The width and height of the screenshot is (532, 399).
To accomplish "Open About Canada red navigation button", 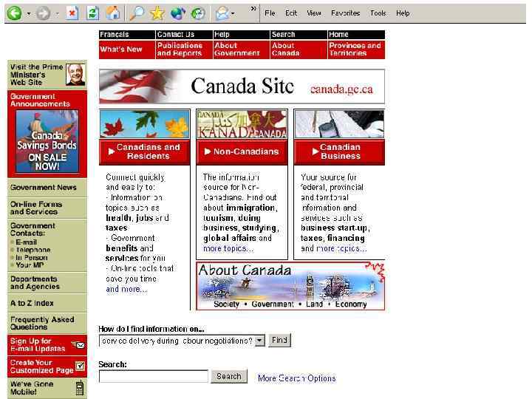I will [x=299, y=50].
